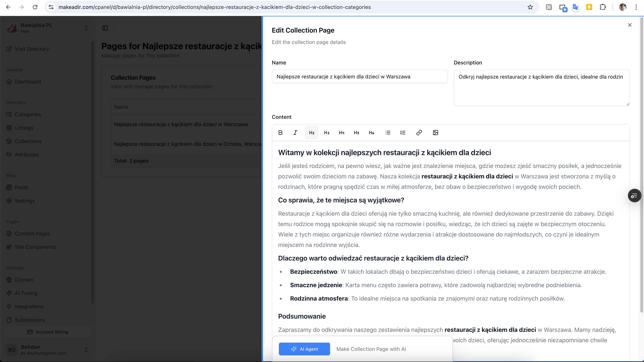644x362 pixels.
Task: Add a hyperlink via the link icon
Action: pos(419,133)
